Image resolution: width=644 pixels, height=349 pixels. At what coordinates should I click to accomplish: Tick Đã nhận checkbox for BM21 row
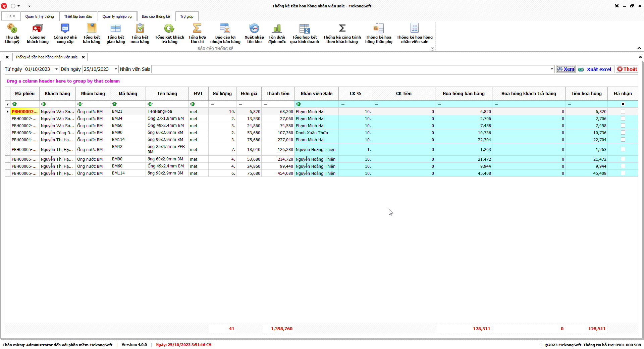[623, 111]
